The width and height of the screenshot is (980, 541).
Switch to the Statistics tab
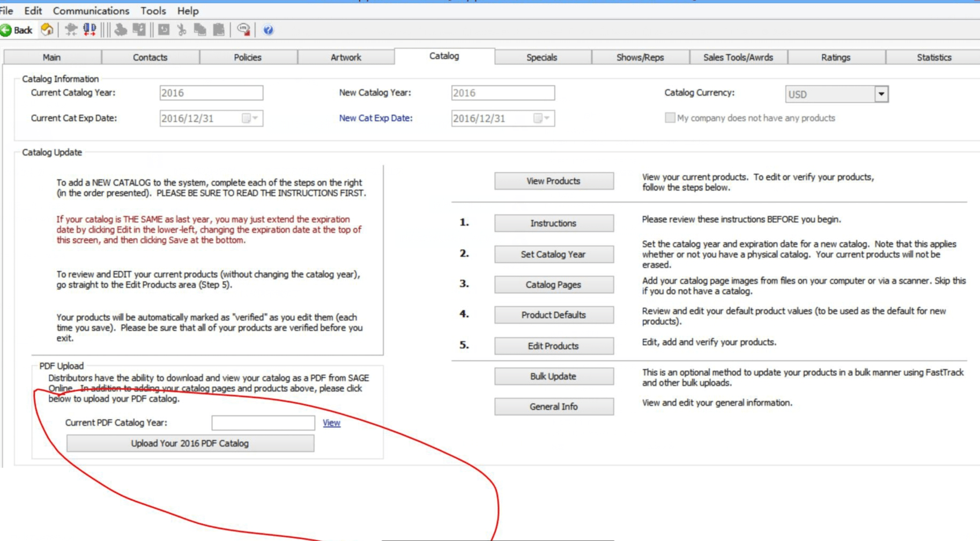coord(934,57)
